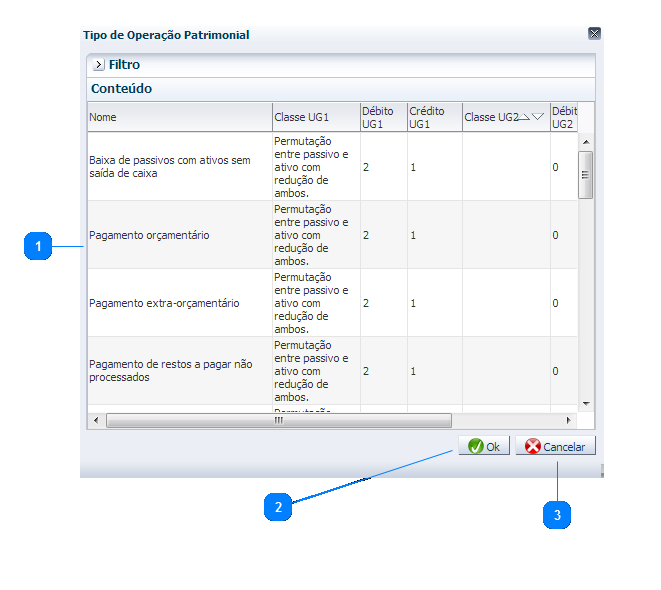Click the Nome column header
The image size is (661, 590).
[178, 117]
